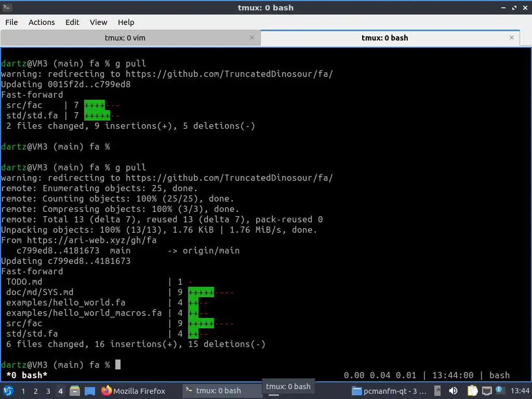Click the 13:44 panel clock
The width and height of the screenshot is (532, 399).
pos(520,391)
